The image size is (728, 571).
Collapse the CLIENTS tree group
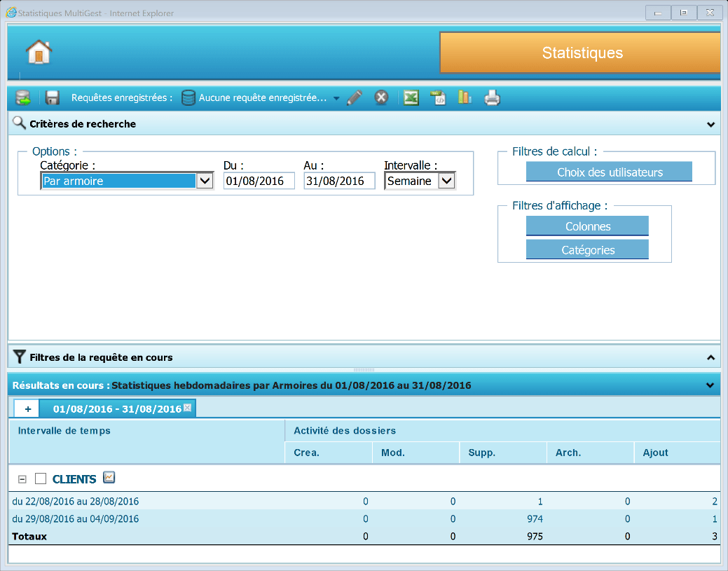tap(22, 479)
